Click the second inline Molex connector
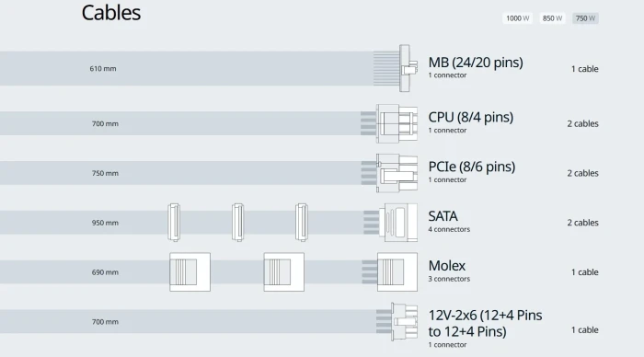 click(x=283, y=272)
